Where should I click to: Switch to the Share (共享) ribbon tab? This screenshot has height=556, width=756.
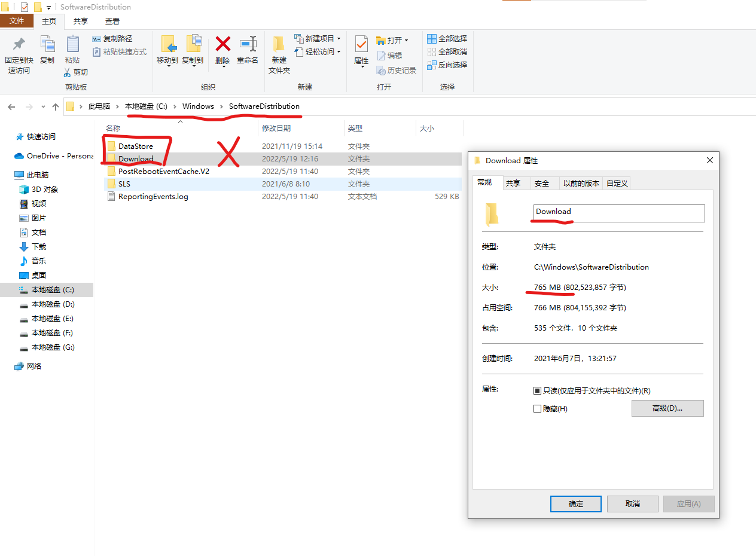[x=81, y=21]
